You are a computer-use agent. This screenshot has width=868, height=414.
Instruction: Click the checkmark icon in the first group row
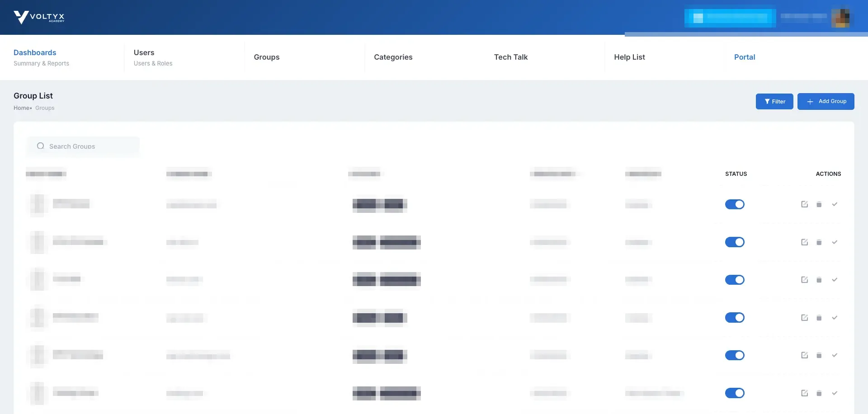835,204
